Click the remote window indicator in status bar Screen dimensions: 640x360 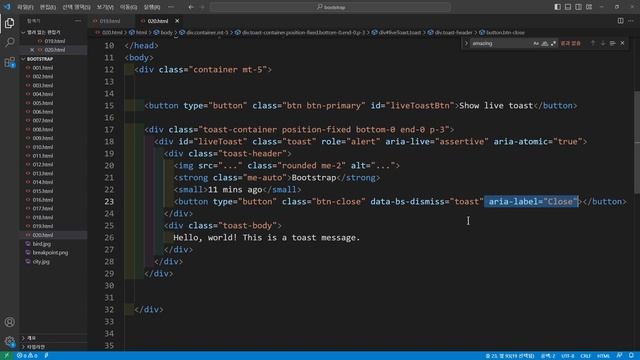(6, 356)
